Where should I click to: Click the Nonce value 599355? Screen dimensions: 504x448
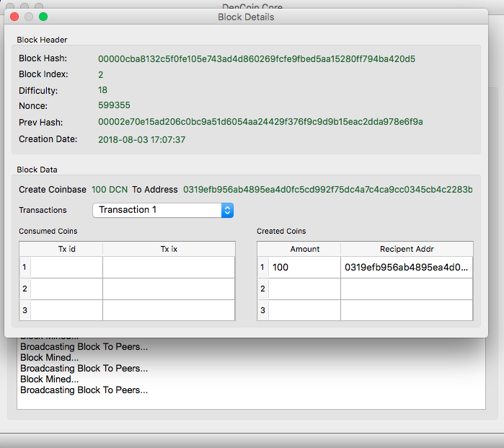[114, 105]
